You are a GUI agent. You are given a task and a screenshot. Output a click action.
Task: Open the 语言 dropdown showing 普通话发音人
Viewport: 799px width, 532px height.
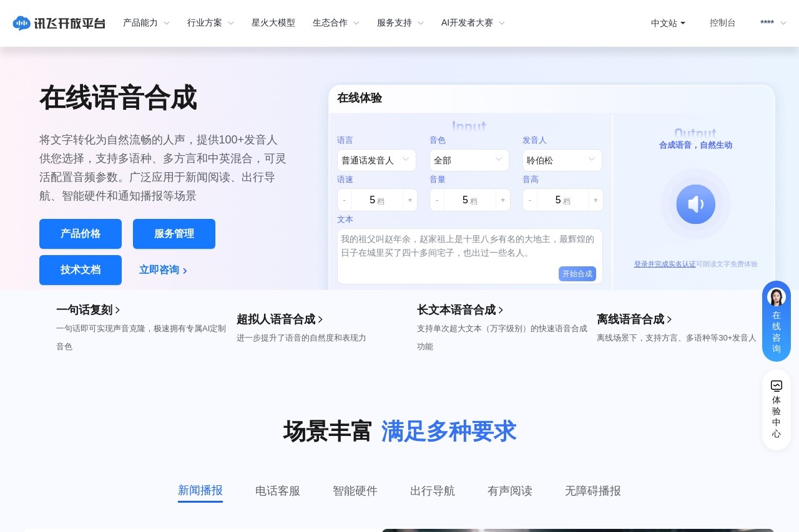376,160
